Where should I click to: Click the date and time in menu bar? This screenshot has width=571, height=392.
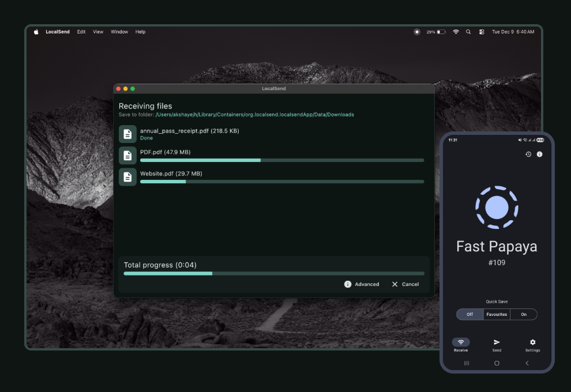513,32
